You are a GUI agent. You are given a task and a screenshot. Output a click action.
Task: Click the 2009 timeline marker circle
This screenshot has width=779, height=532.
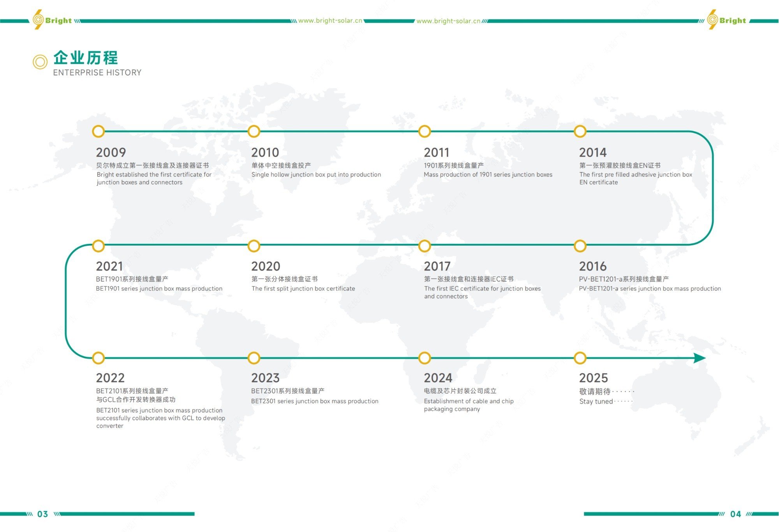coord(98,131)
